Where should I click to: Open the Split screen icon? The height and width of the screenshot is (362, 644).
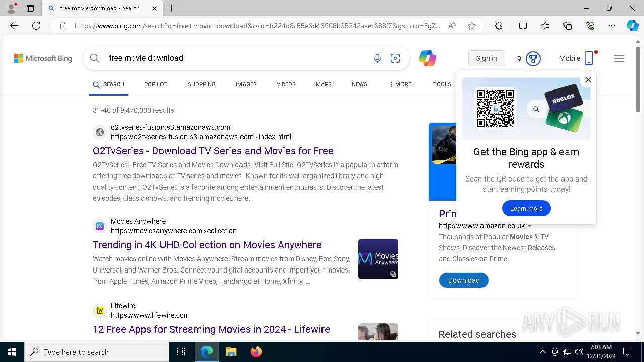[x=523, y=26]
